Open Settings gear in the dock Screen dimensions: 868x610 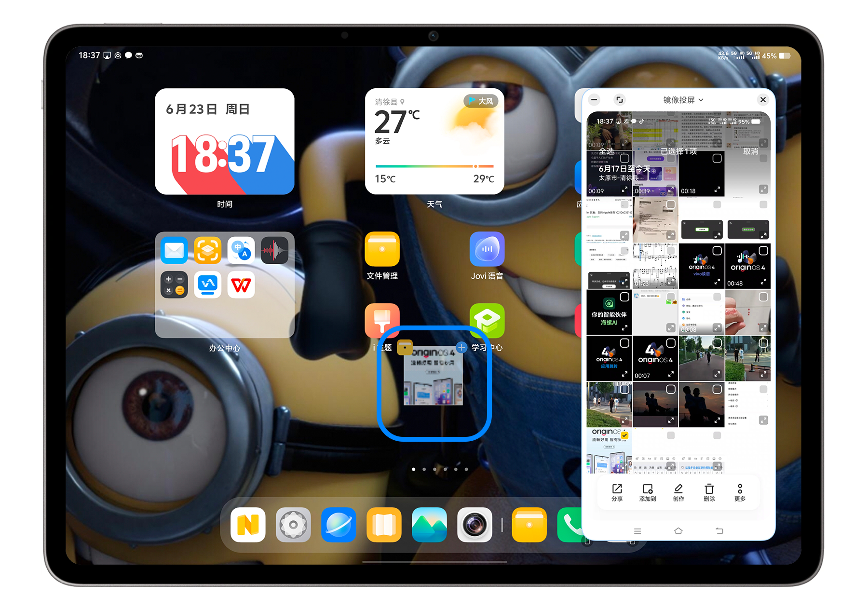pos(294,525)
